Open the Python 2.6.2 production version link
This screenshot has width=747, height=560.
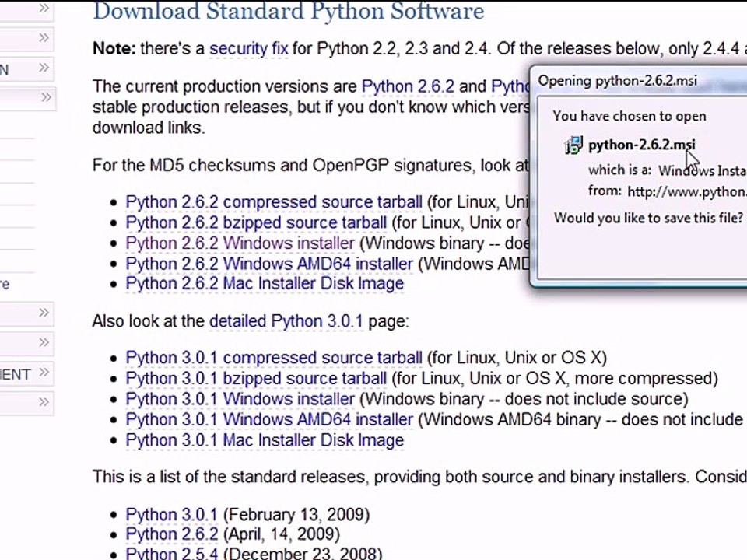pyautogui.click(x=408, y=86)
